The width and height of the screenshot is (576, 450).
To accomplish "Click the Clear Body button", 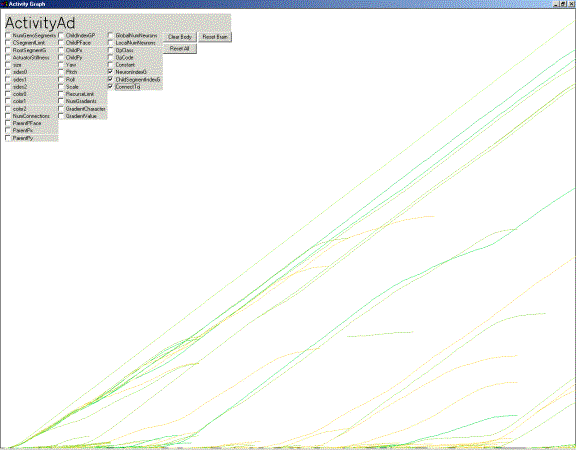I will (180, 37).
